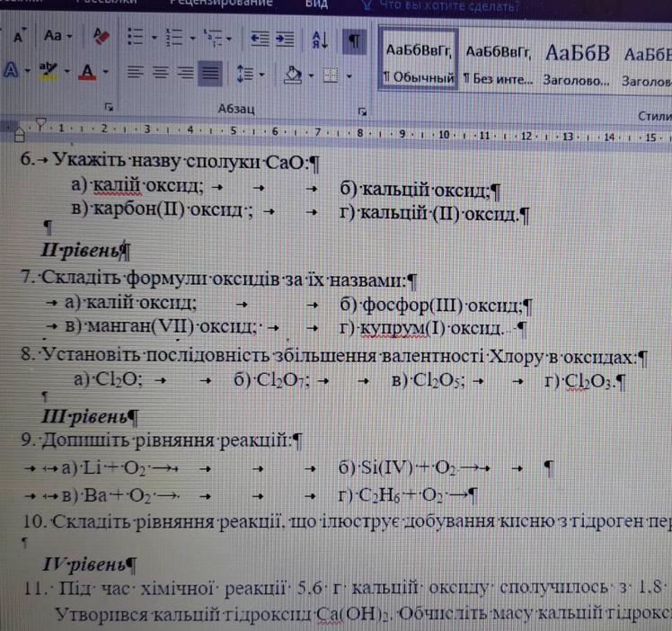Open the borders dropdown arrow
This screenshot has width=672, height=631.
(351, 74)
